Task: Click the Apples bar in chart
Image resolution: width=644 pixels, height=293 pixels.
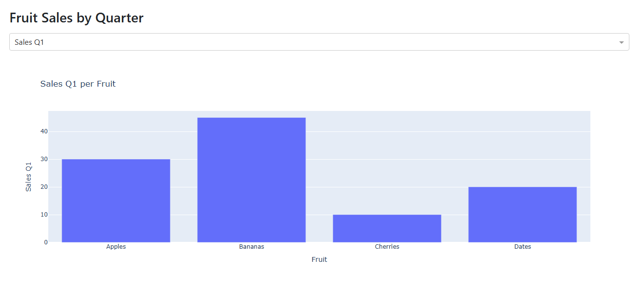Action: pos(116,201)
